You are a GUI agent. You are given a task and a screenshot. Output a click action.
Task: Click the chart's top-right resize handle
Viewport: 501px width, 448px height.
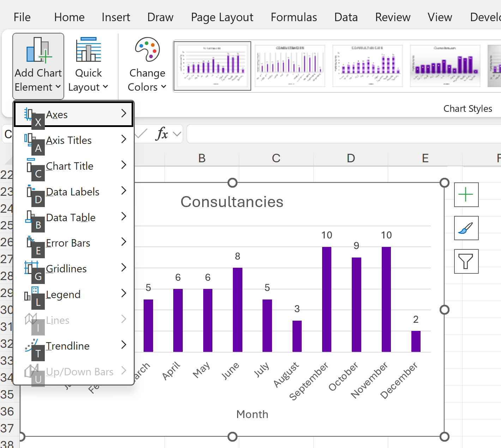click(445, 183)
